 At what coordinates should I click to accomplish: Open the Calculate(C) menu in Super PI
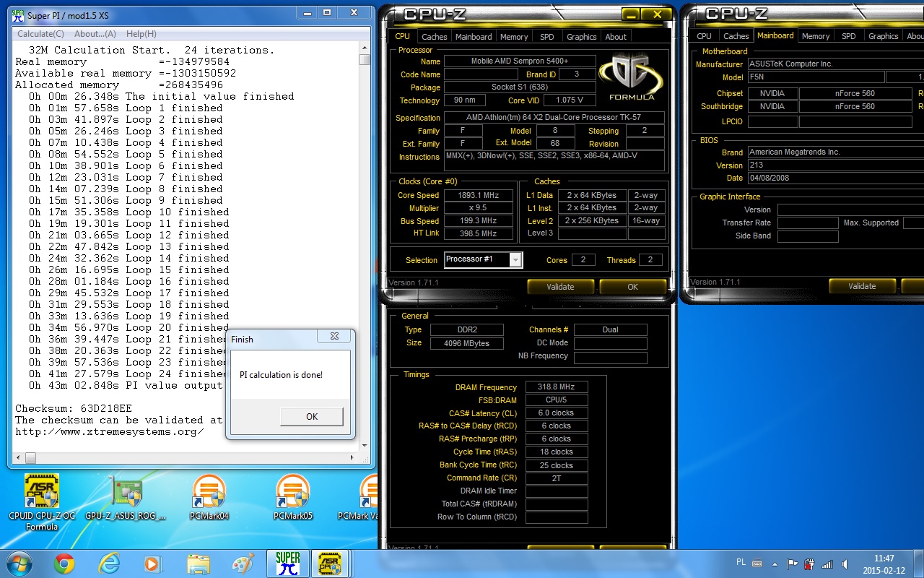tap(40, 34)
